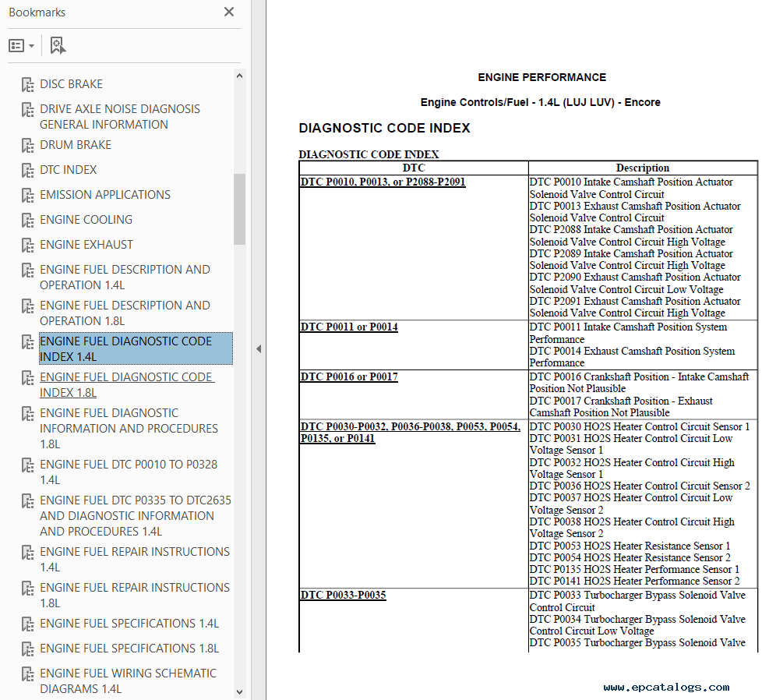Open ENGINE FUEL REPAIR INSTRUCTIONS 1.8L bookmark
The image size is (769, 700).
134,595
